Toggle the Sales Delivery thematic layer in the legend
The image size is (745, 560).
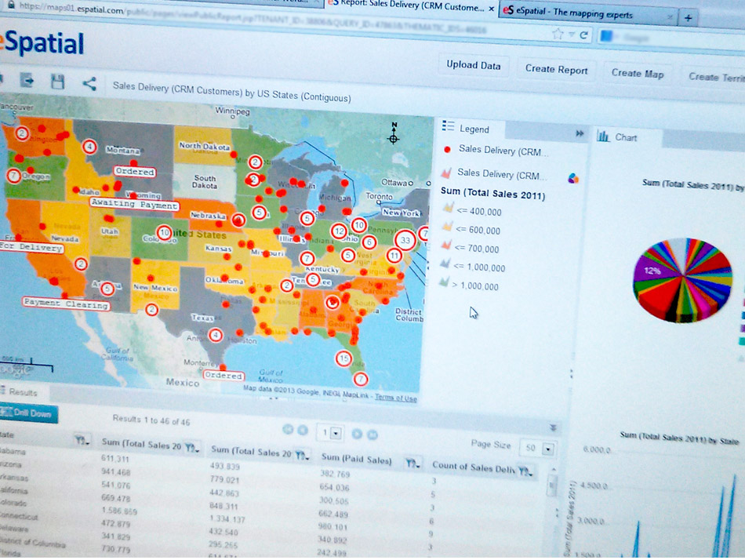(x=447, y=173)
